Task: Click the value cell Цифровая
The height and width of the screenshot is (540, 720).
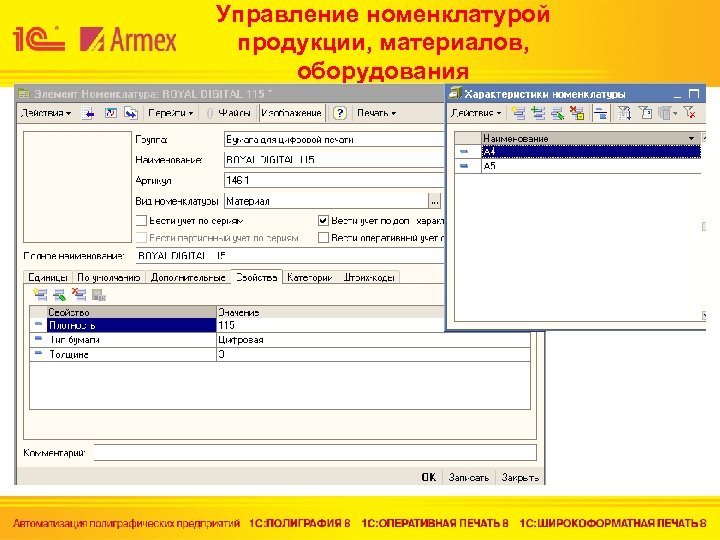Action: pos(373,340)
